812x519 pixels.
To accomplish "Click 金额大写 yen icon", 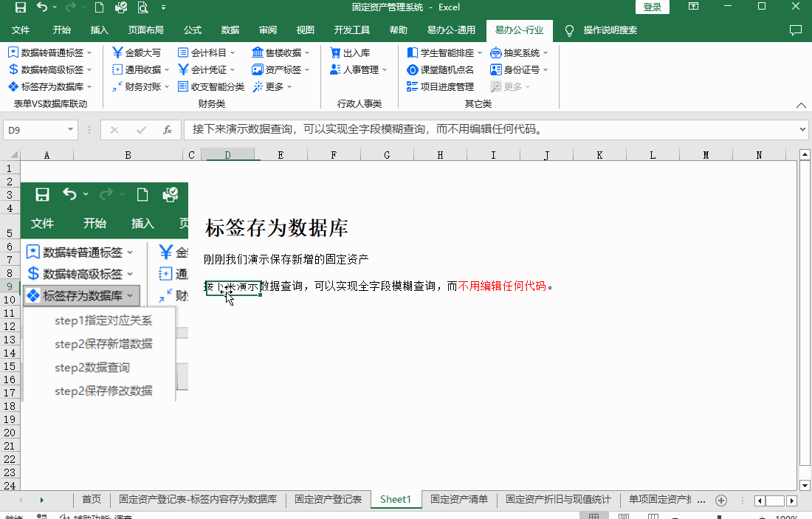I will 117,52.
